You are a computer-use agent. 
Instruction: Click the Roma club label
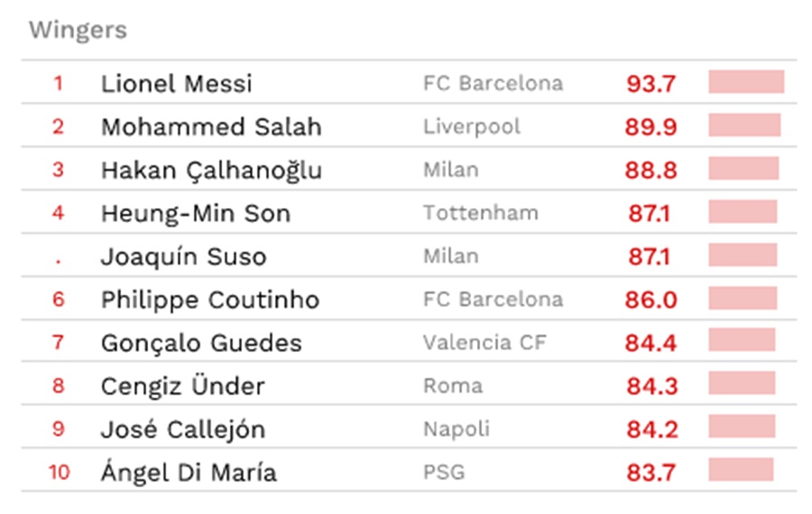(453, 386)
